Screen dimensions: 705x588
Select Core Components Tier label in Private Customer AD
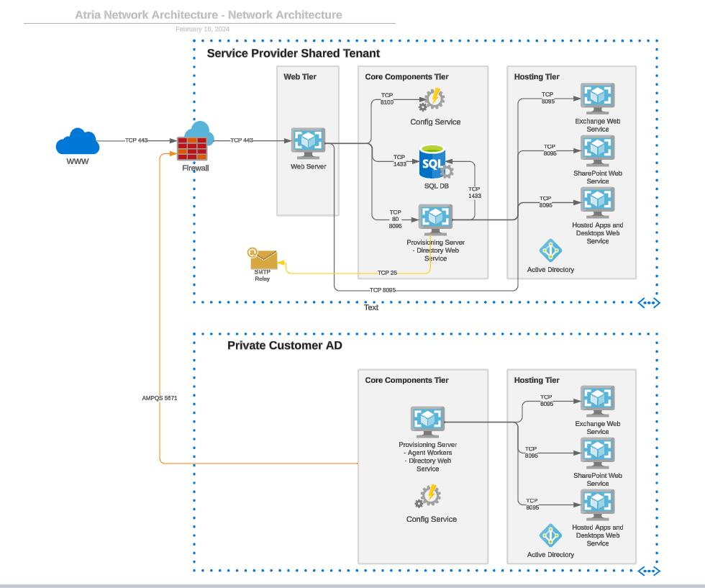click(x=407, y=380)
